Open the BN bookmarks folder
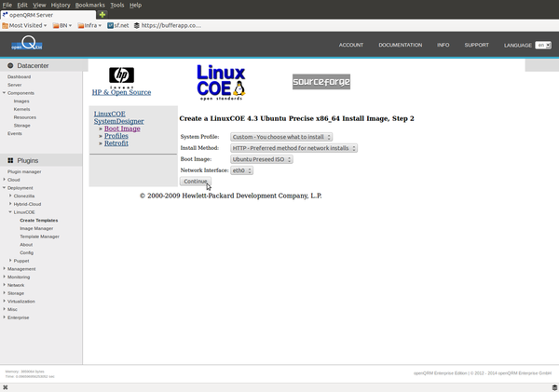Screen dimensions: 559x392 point(62,25)
